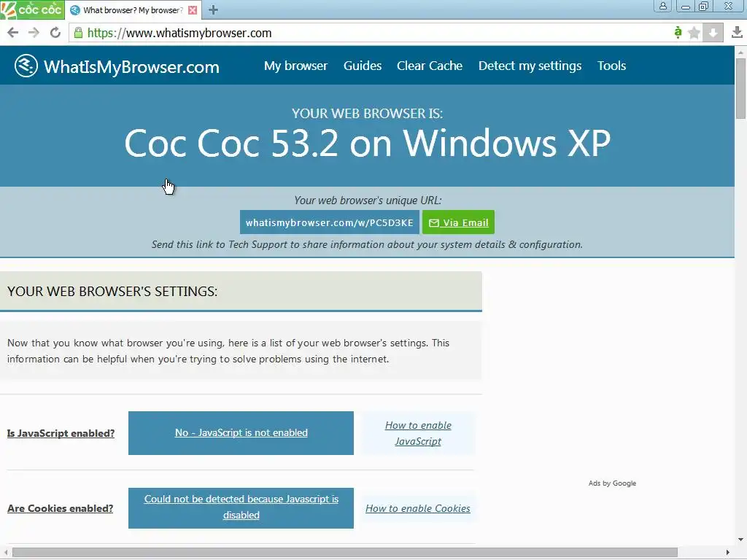747x560 pixels.
Task: Click the horizontal scrollbar right arrow
Action: [727, 553]
